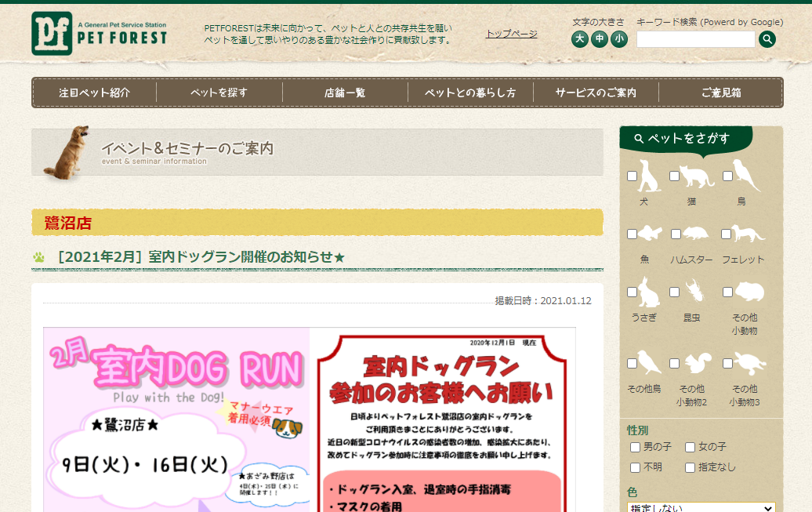This screenshot has height=512, width=812.
Task: Check the その他鳥 checkbox
Action: tap(632, 364)
